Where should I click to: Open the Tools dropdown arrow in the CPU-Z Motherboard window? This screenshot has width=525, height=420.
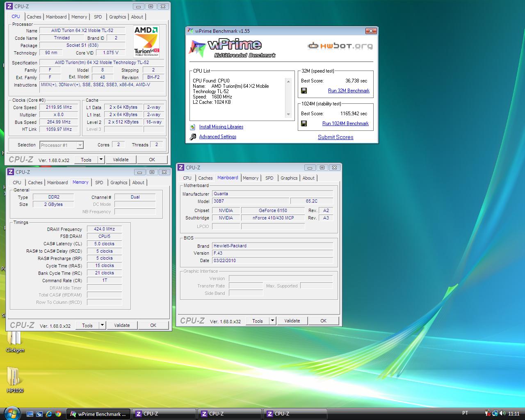[x=273, y=321]
